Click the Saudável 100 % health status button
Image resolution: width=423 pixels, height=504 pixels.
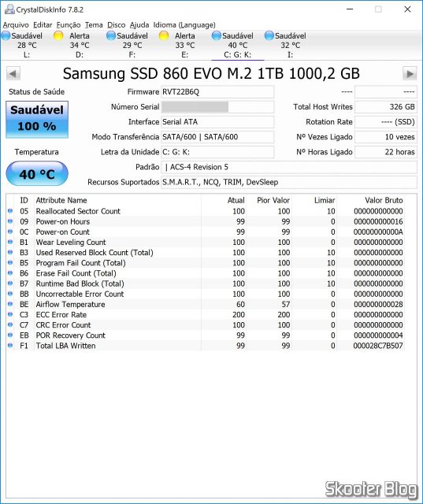pos(37,119)
